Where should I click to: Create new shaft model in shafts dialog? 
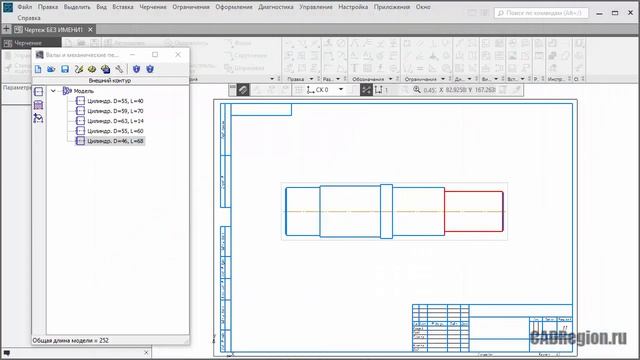(x=38, y=69)
